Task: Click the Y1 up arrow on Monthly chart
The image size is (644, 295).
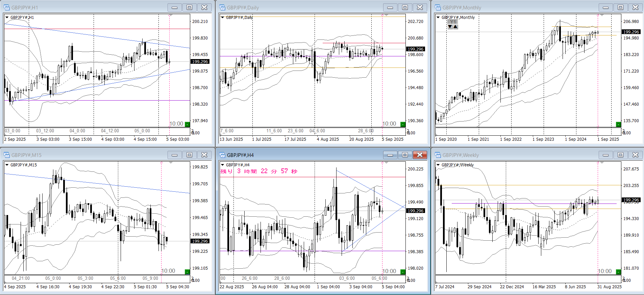Action: (x=455, y=27)
